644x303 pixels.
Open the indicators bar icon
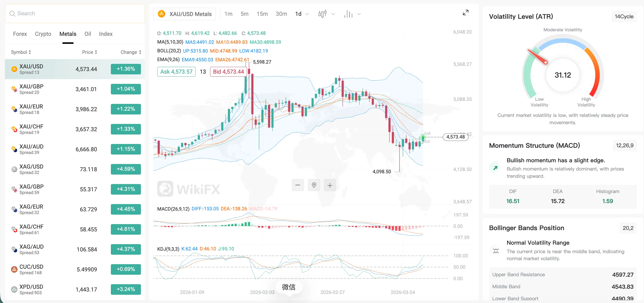tap(348, 14)
